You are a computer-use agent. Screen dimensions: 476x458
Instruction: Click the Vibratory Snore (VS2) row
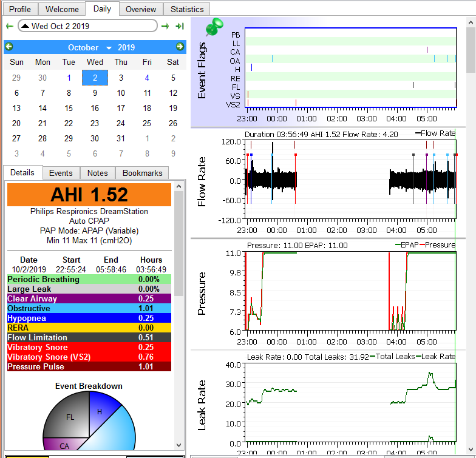(x=89, y=357)
